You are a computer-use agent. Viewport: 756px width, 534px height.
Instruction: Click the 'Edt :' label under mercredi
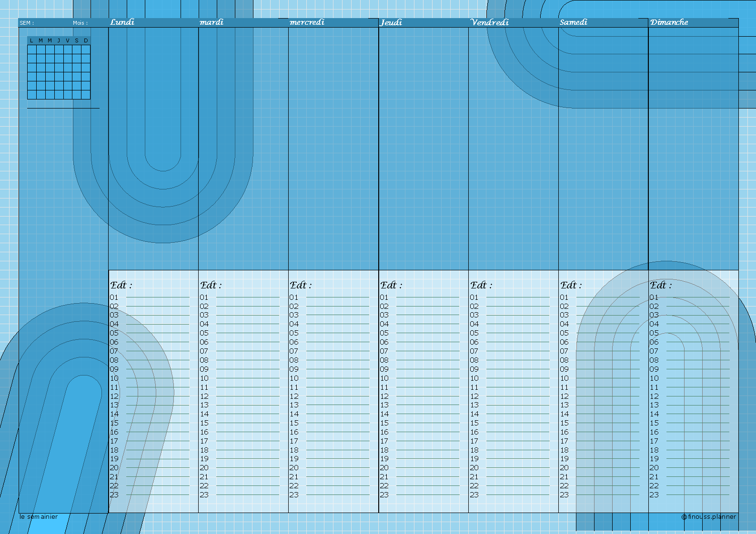(301, 285)
